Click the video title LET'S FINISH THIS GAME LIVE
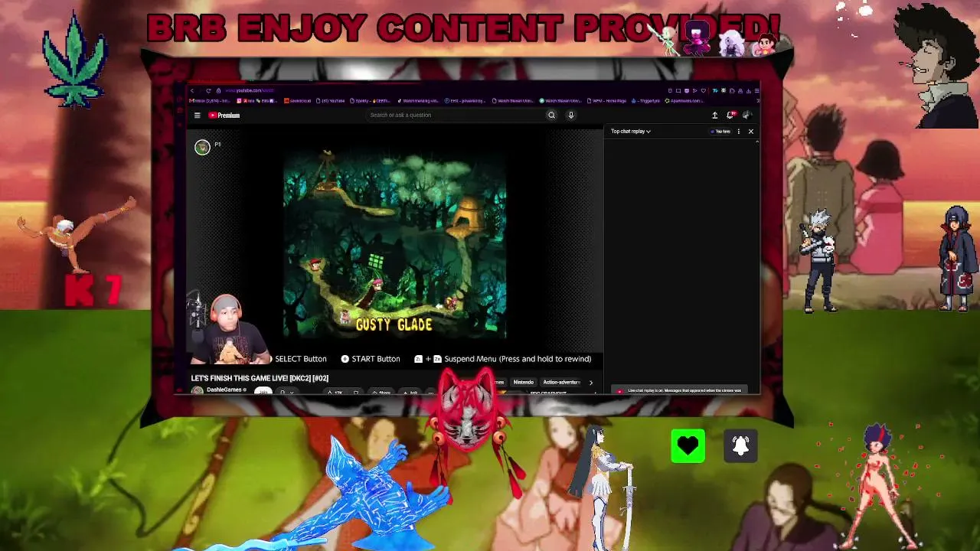This screenshot has height=551, width=980. (x=260, y=378)
